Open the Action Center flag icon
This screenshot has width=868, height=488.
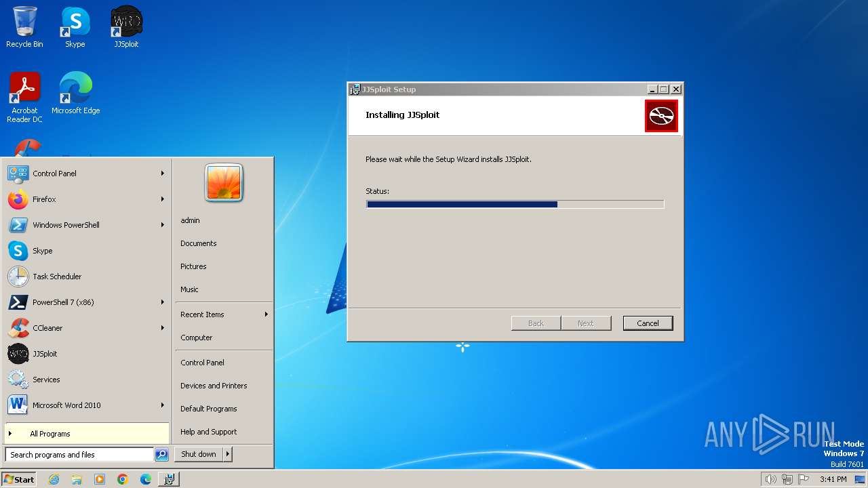pyautogui.click(x=804, y=479)
